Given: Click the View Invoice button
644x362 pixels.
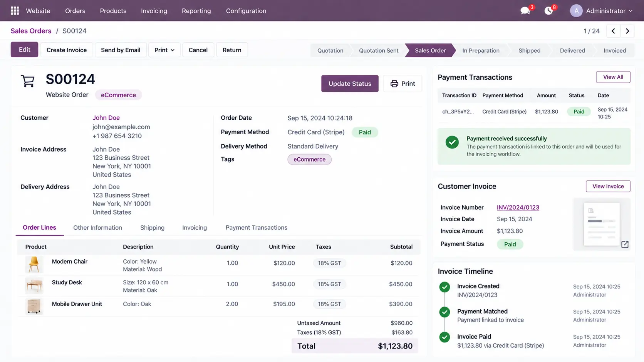Looking at the screenshot, I should tap(608, 186).
